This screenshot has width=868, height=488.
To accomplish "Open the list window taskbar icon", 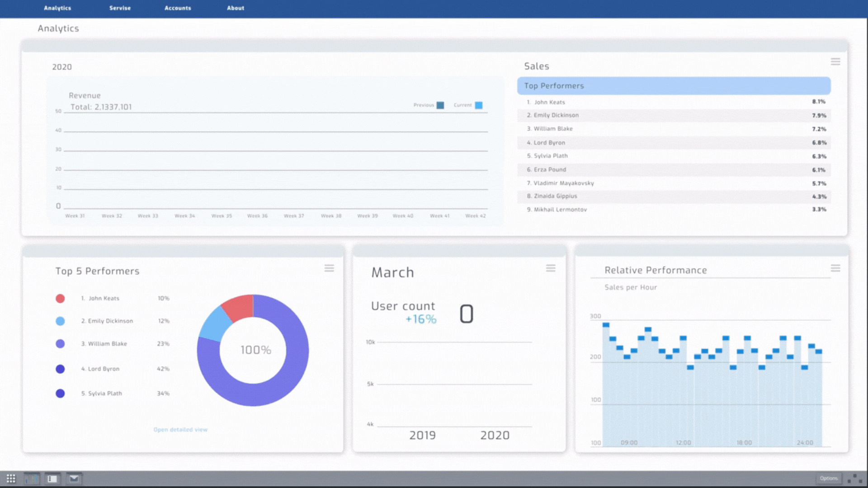I will (52, 479).
